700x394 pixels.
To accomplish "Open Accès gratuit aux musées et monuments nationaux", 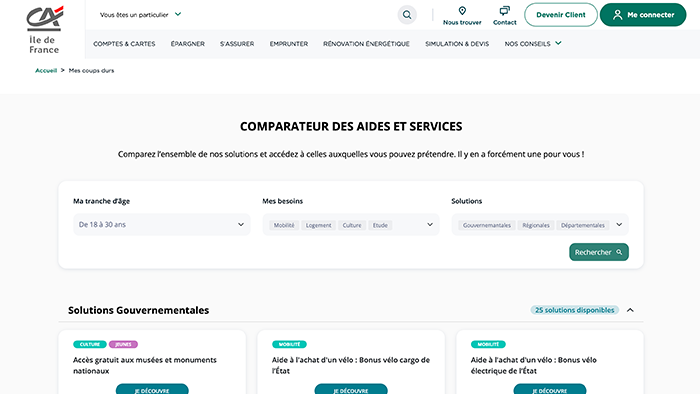I will (x=145, y=365).
